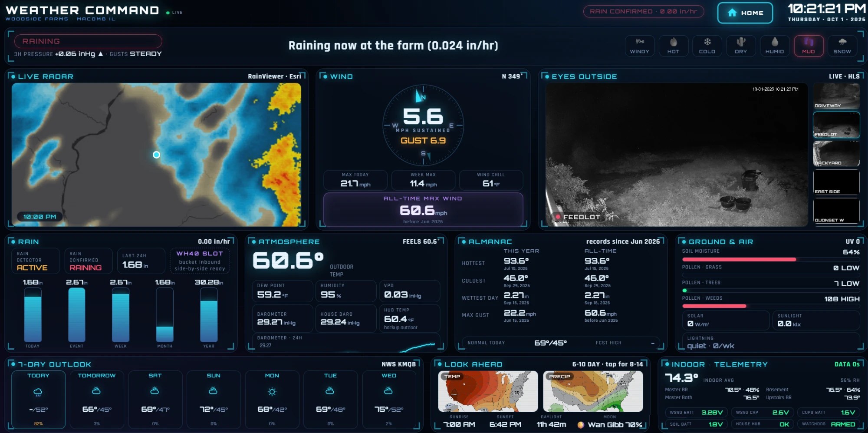Click the 10:00 PM radar timestamp
Viewport: 868px width, 433px height.
39,217
